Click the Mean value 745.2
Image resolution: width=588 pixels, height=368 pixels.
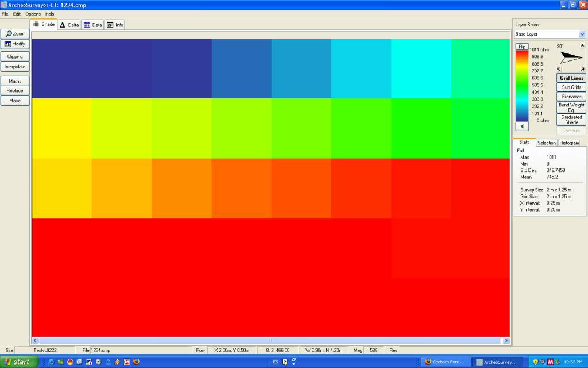pos(552,177)
